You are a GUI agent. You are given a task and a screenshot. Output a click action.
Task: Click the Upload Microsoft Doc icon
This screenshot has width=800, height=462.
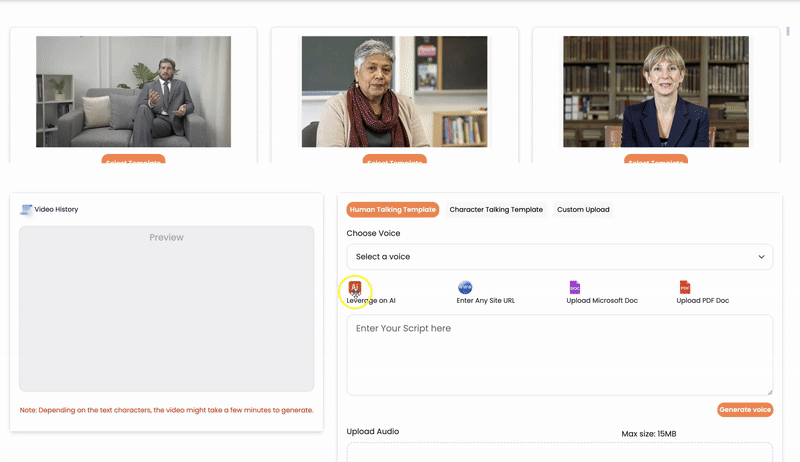[x=575, y=288]
